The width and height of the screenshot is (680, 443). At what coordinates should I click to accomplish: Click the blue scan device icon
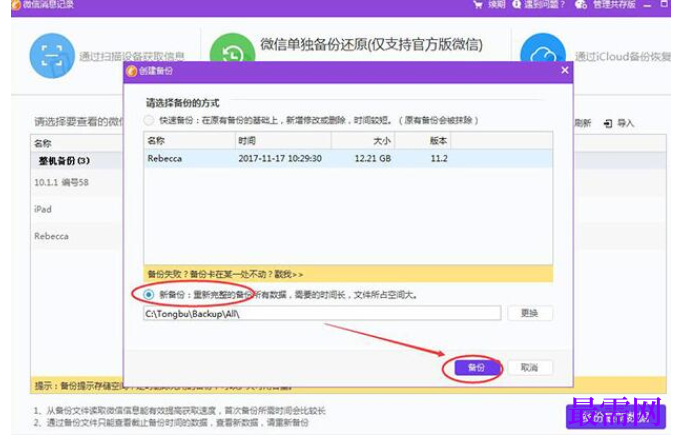[52, 56]
